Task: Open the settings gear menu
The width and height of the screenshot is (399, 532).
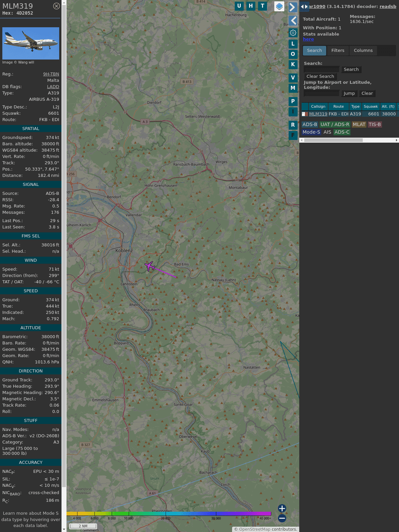Action: 293,33
